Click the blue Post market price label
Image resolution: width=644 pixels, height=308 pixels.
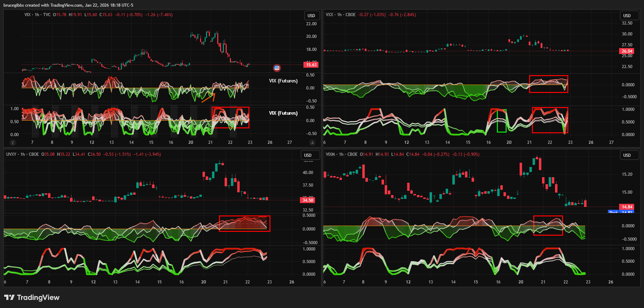[x=613, y=212]
